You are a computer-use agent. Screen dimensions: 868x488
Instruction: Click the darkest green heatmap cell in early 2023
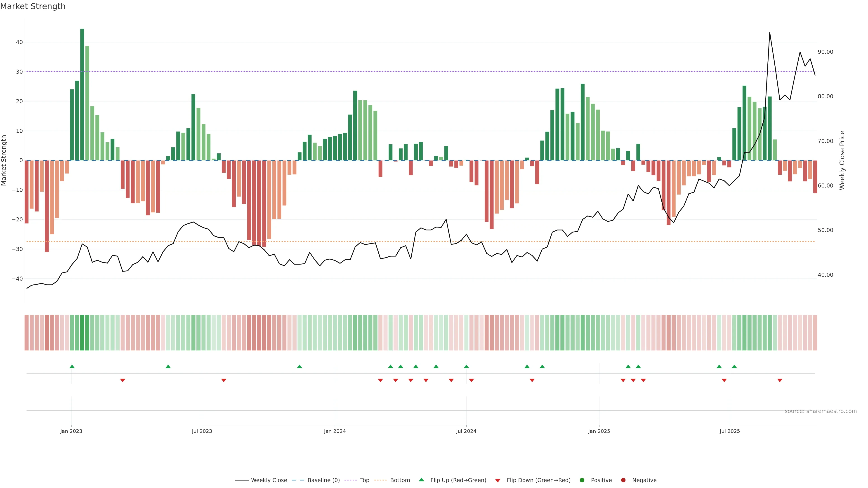point(82,333)
